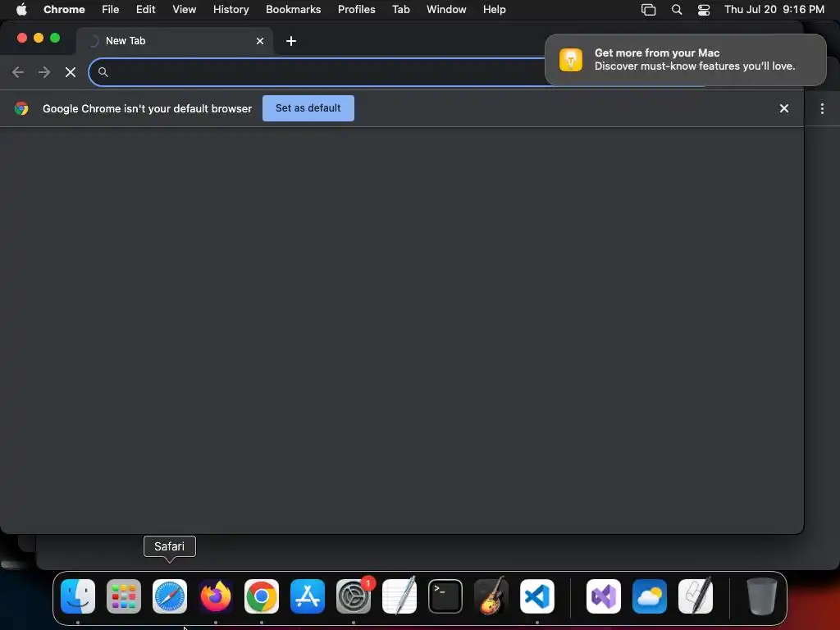
Task: Click the search magnifier in the address bar
Action: coord(103,72)
